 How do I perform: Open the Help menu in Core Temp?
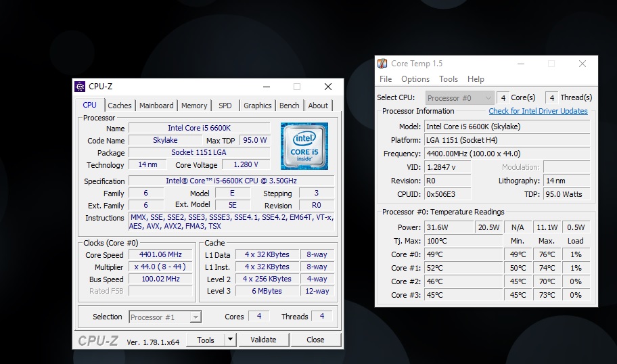(x=476, y=79)
